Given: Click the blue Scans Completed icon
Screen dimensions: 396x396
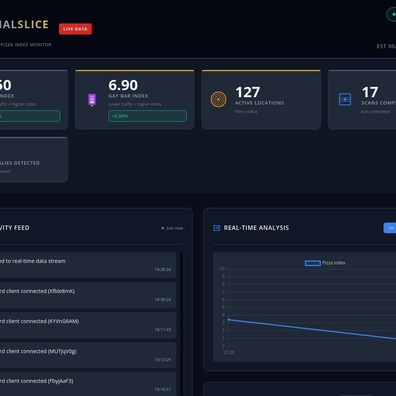Looking at the screenshot, I should pos(345,99).
